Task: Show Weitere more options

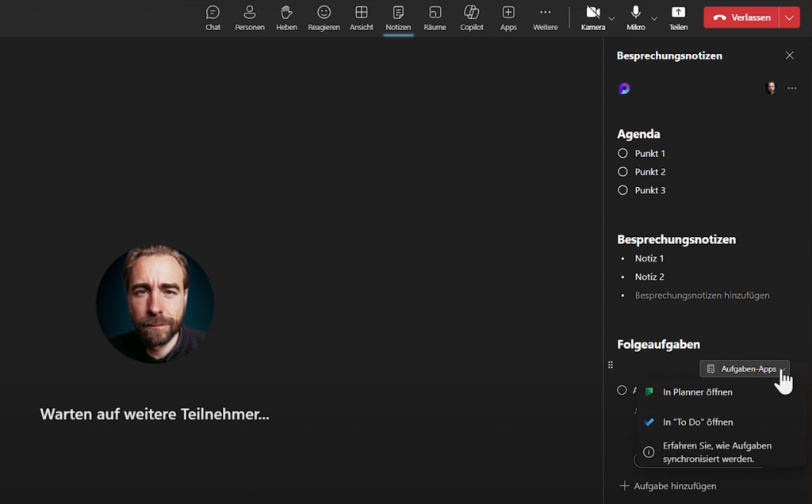Action: [x=546, y=17]
